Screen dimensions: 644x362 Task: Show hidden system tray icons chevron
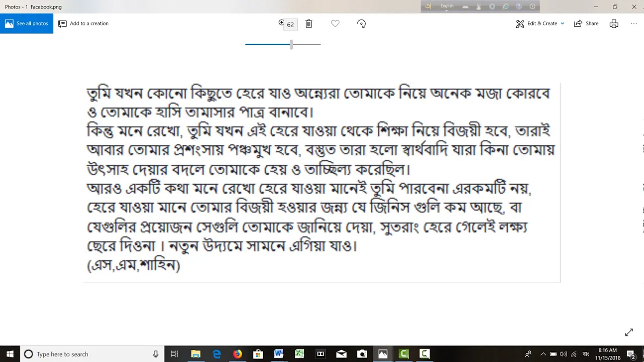coord(543,354)
